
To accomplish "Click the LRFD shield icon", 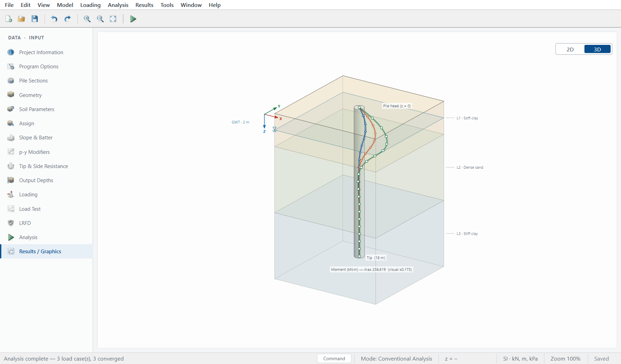I will tap(11, 223).
